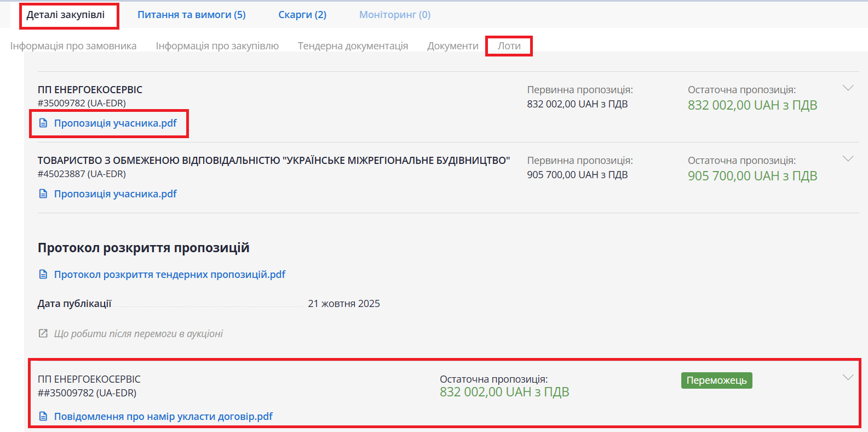Select the 'Лоти' section link
The image size is (868, 432).
click(x=509, y=46)
